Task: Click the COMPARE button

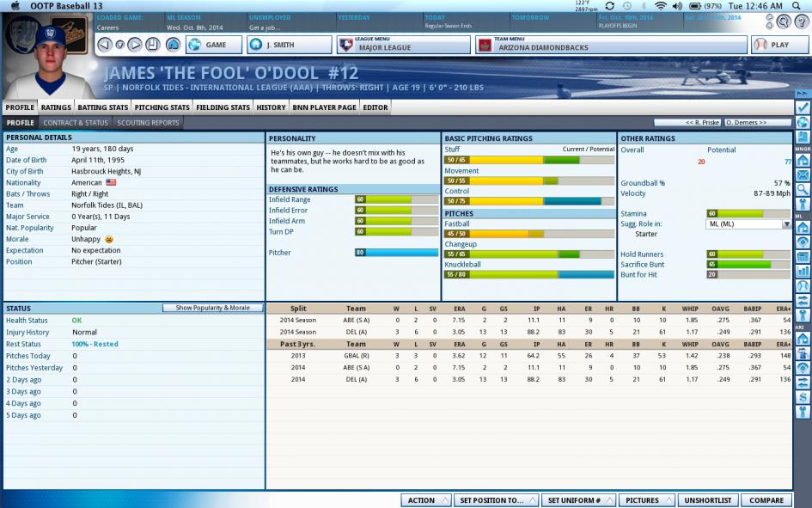Action: coord(766,500)
